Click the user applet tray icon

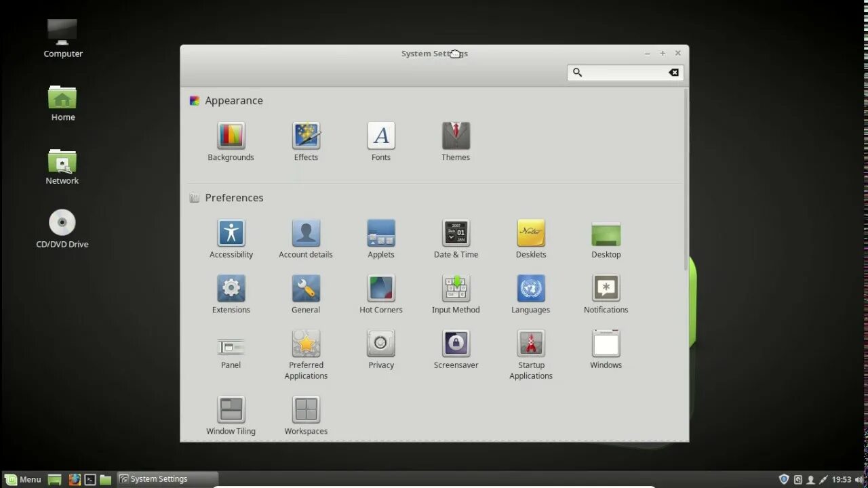(x=810, y=480)
